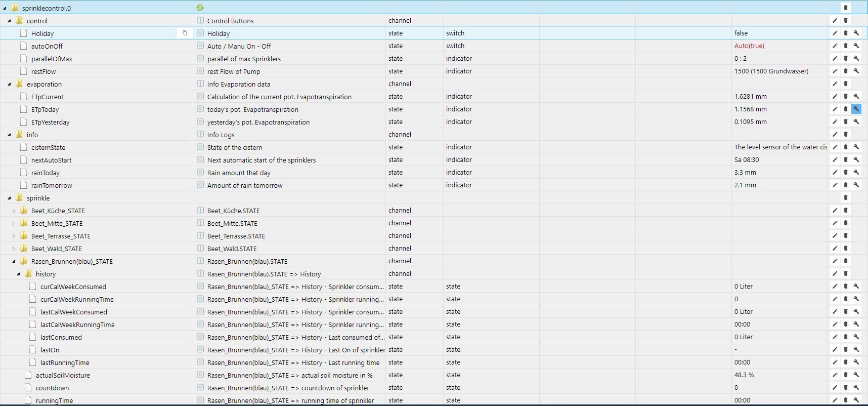868x406 pixels.
Task: Select the nextAutoStart tree item
Action: tap(51, 160)
